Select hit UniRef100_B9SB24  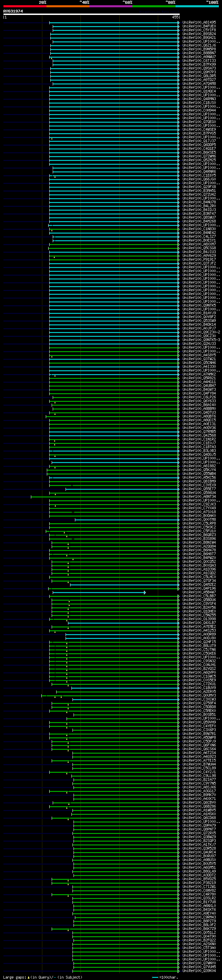click(x=199, y=34)
